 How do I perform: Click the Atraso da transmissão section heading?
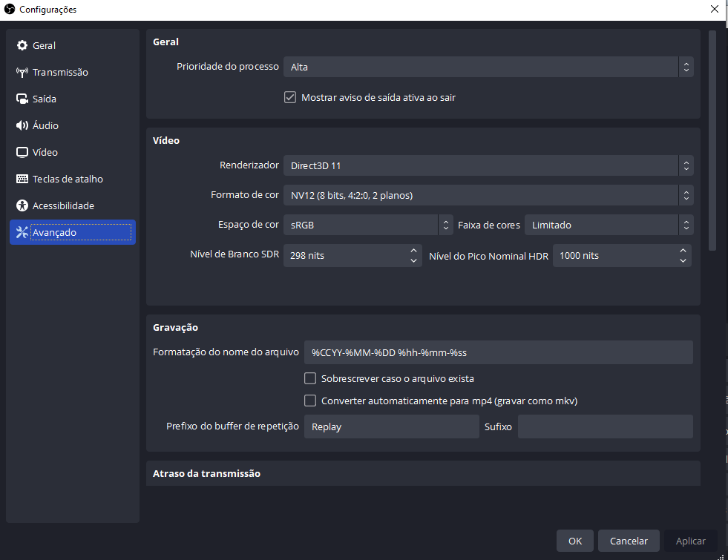pyautogui.click(x=206, y=474)
